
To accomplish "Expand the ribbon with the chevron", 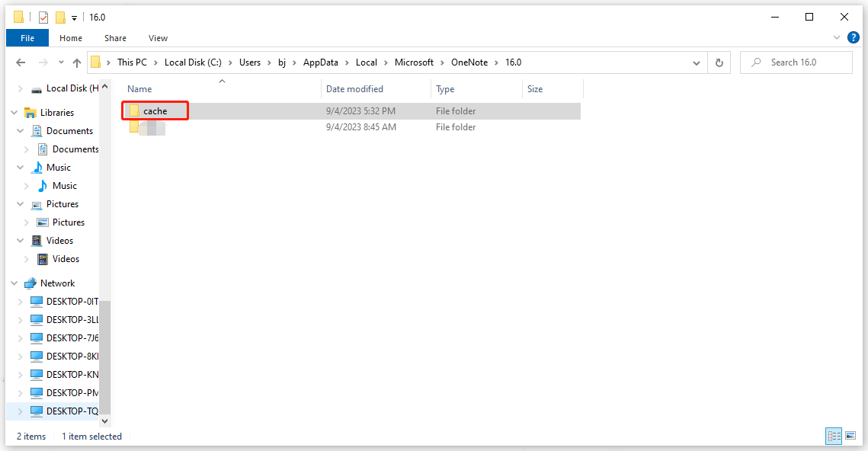I will (x=837, y=37).
